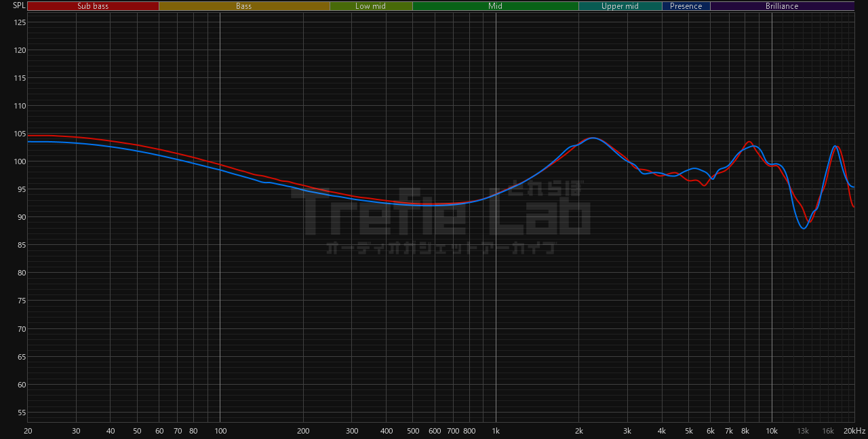
Task: Click the 10k frequency axis label
Action: pyautogui.click(x=772, y=432)
